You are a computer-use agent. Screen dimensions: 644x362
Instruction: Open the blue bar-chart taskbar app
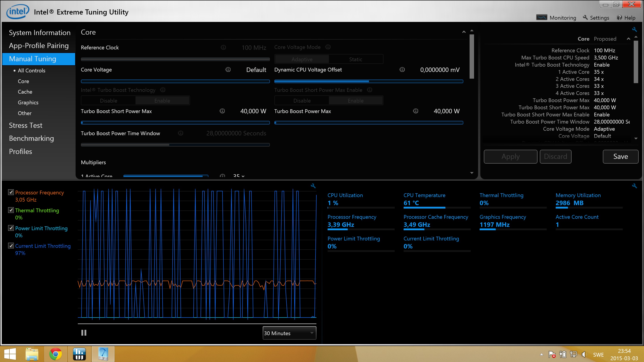pos(79,354)
